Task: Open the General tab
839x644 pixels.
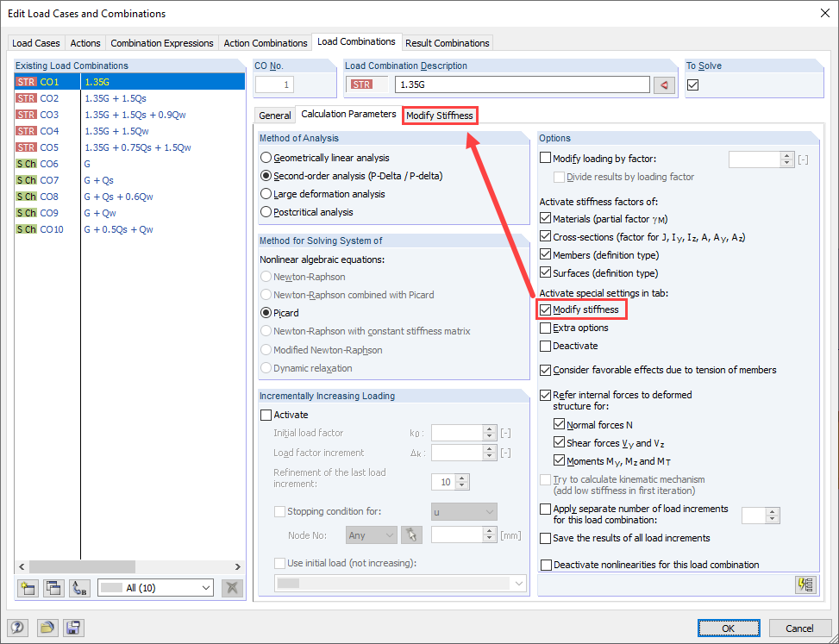Action: coord(274,115)
